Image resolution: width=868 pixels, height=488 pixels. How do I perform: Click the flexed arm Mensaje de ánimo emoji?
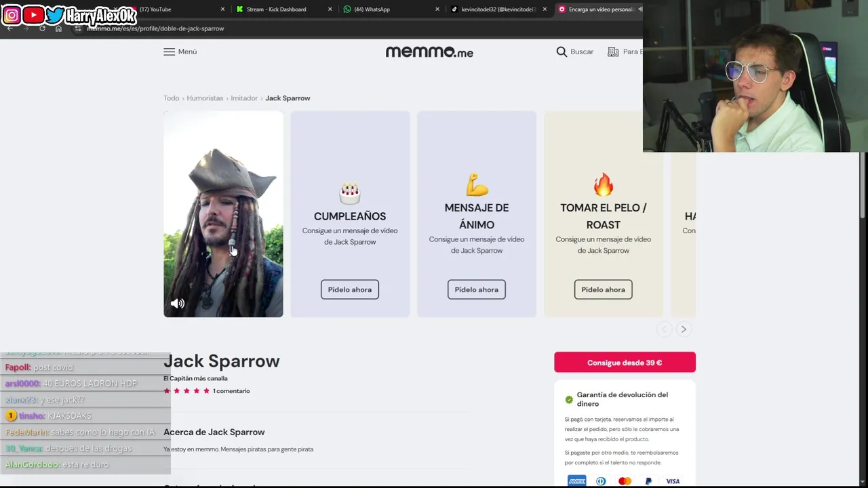click(477, 184)
